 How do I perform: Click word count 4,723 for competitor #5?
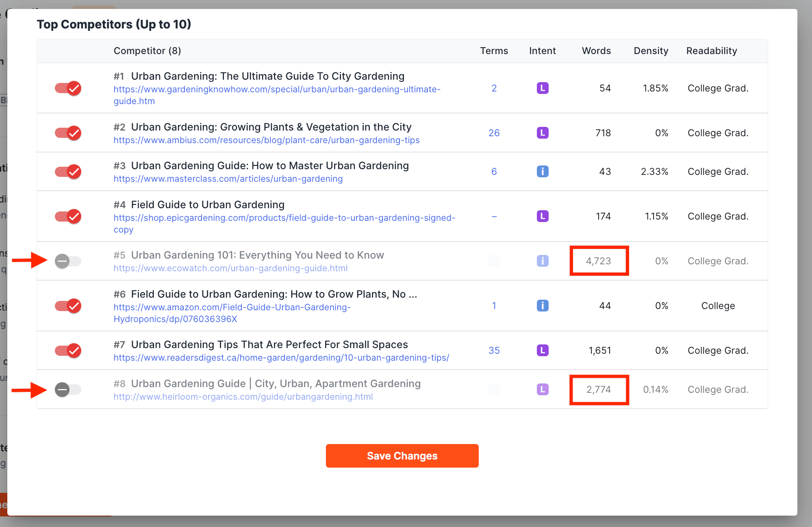598,261
